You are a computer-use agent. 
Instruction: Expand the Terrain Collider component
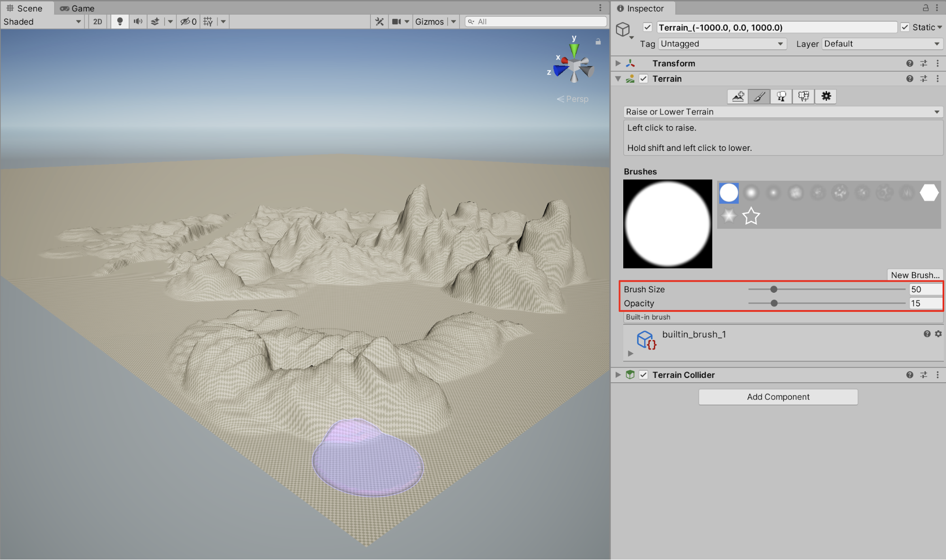click(x=617, y=375)
